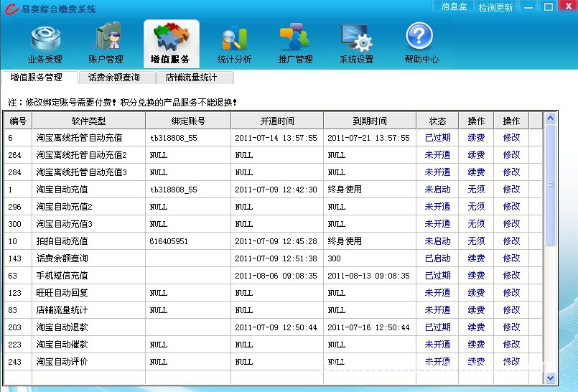Click 续费 for 淘宝自动退款 row
Image resolution: width=578 pixels, height=392 pixels.
tap(476, 327)
